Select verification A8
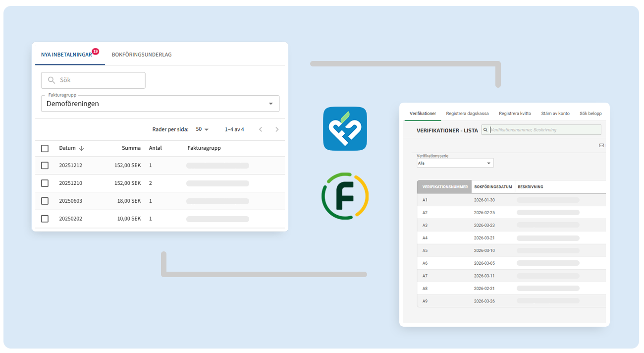644x353 pixels. click(425, 289)
